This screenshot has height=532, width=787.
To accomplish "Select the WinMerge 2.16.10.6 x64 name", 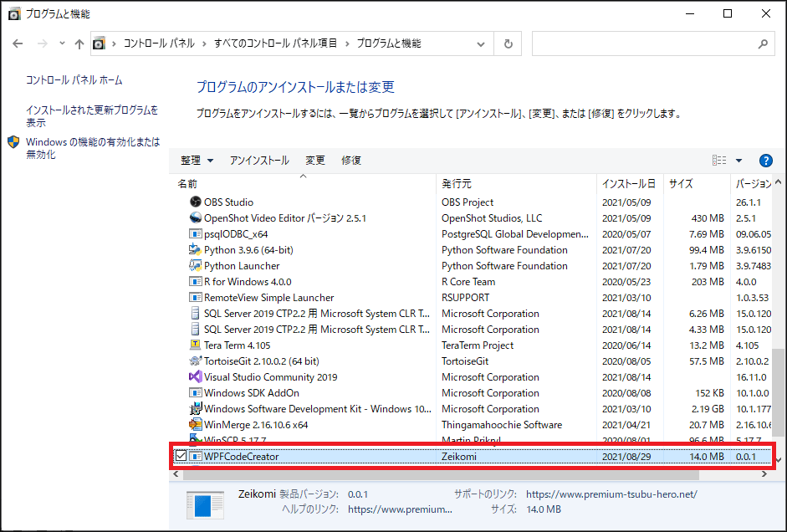I will [256, 425].
